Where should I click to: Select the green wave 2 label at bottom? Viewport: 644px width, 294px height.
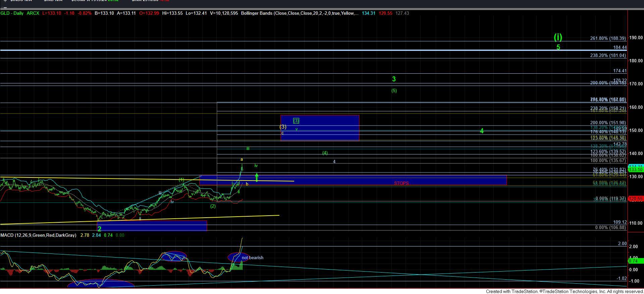tap(99, 229)
